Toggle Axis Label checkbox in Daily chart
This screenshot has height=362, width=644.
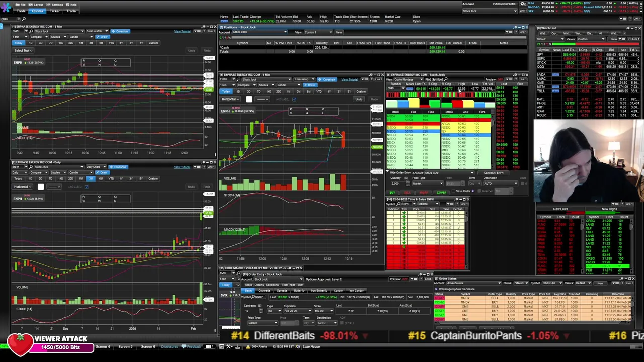[x=87, y=187]
